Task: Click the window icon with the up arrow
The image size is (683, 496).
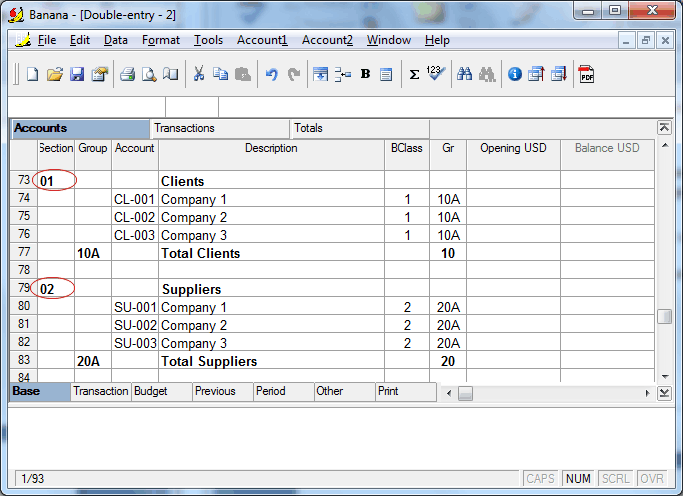Action: click(536, 74)
